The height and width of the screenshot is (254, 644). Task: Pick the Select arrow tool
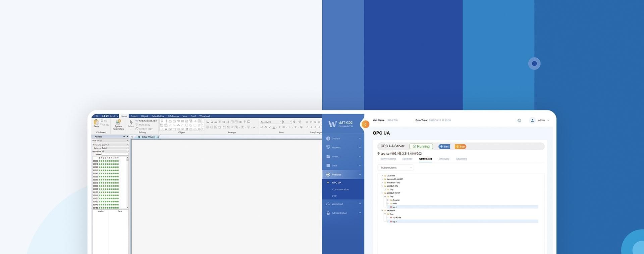pyautogui.click(x=131, y=123)
